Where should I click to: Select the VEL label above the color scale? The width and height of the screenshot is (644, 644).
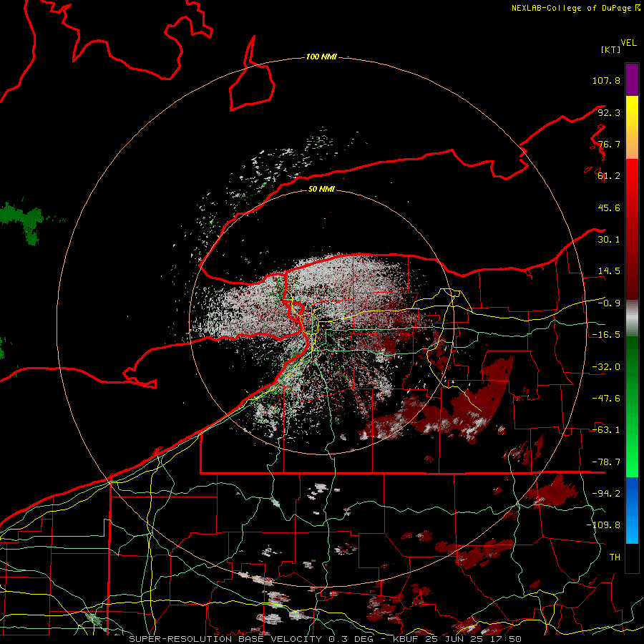[628, 43]
